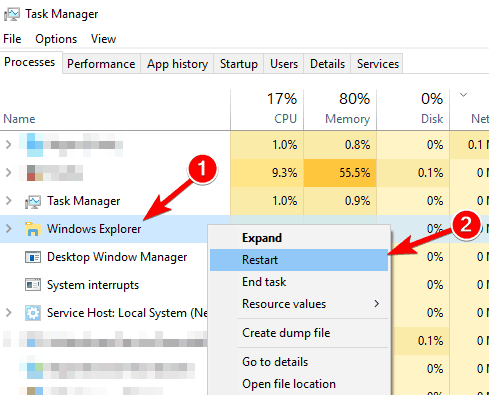This screenshot has height=395, width=489.
Task: Click the Service Host gear icon
Action: pyautogui.click(x=33, y=313)
